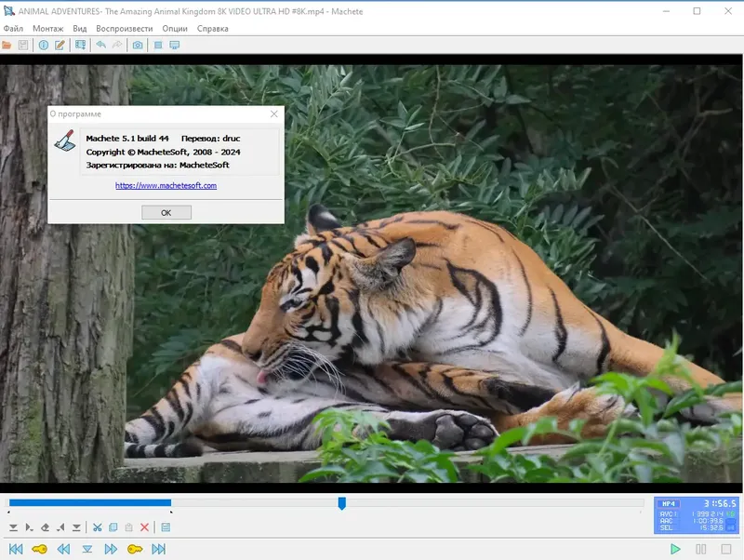Click the copy selection icon
This screenshot has width=744, height=560.
113,527
